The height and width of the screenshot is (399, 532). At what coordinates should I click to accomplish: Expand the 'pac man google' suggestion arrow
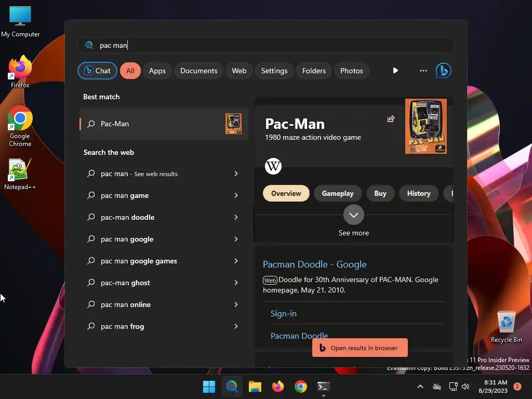click(x=236, y=239)
